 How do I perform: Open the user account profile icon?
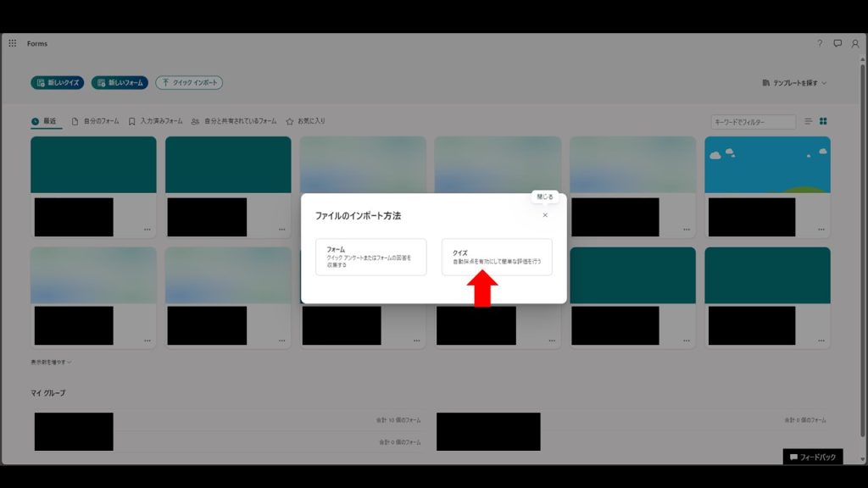(x=855, y=43)
